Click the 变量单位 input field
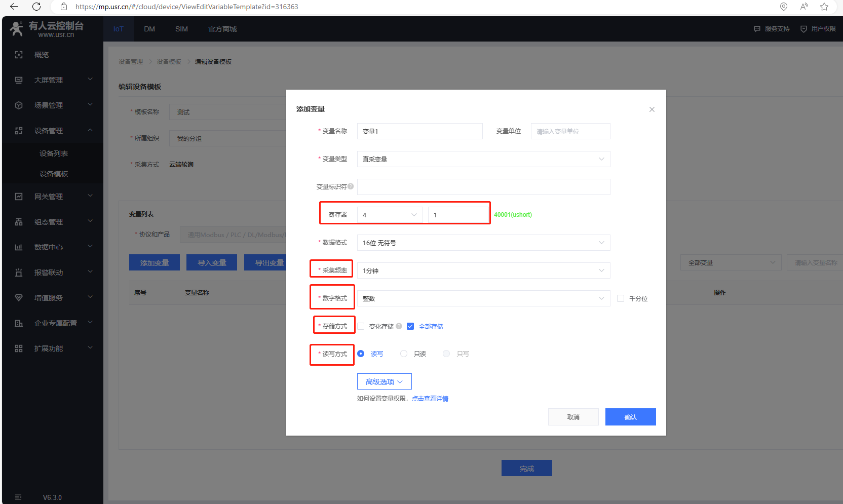Viewport: 843px width, 504px height. tap(570, 131)
